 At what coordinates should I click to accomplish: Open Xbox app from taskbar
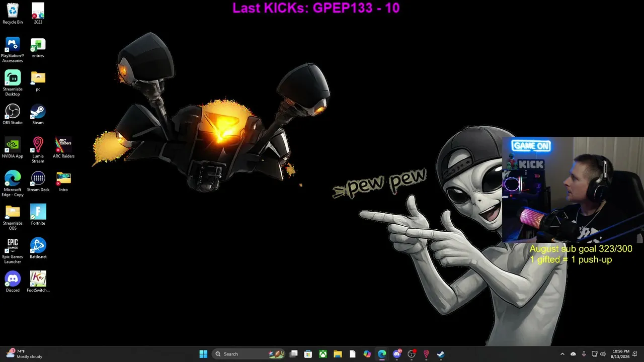click(x=323, y=354)
